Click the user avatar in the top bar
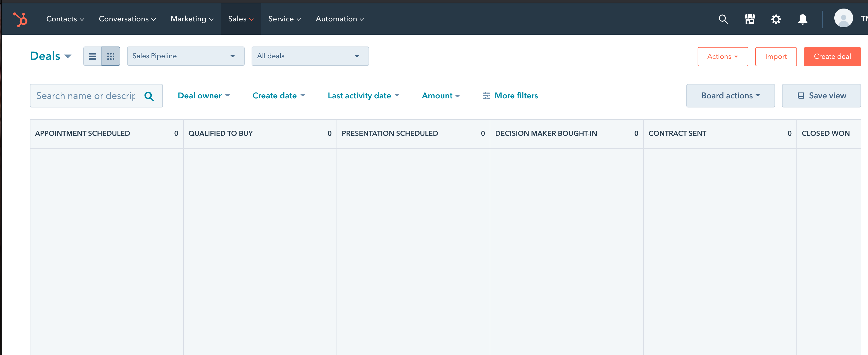Screen dimensions: 868x355 point(844,19)
